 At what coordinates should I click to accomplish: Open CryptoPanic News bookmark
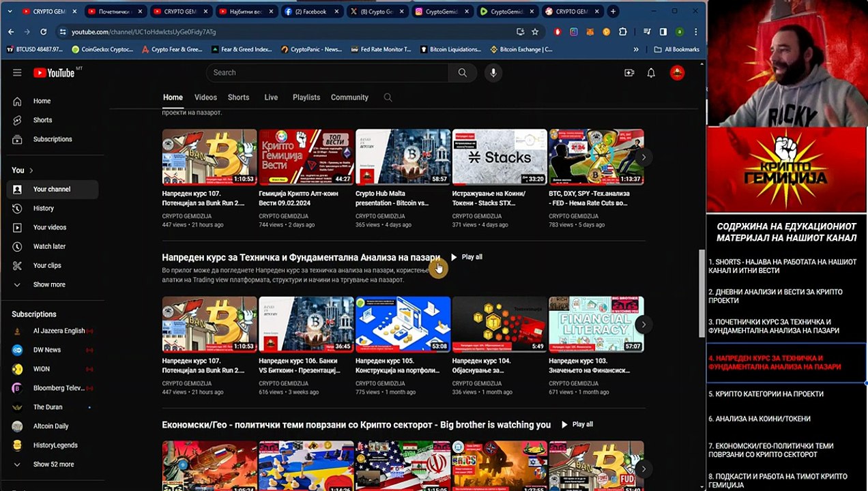(311, 50)
